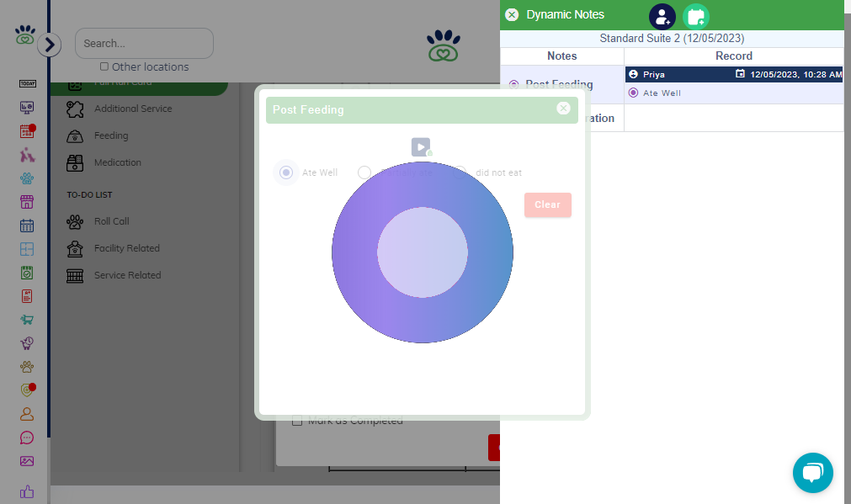Click into the Search field
Viewport: 851px width, 504px height.
coord(144,44)
